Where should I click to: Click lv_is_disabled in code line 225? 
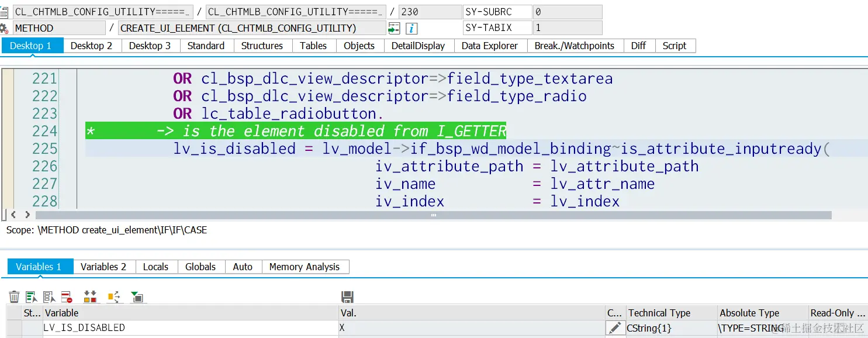[234, 149]
